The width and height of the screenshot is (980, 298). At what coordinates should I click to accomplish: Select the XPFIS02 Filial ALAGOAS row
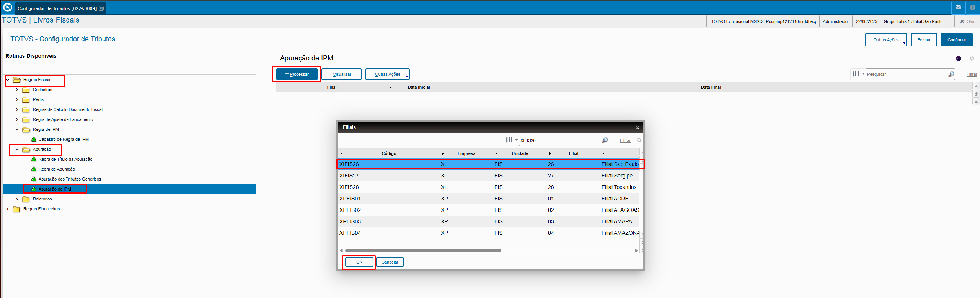pyautogui.click(x=489, y=210)
